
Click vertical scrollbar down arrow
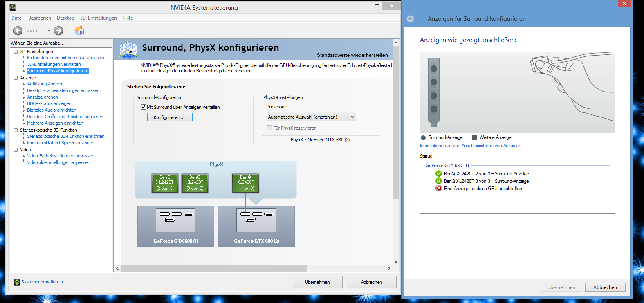click(396, 262)
